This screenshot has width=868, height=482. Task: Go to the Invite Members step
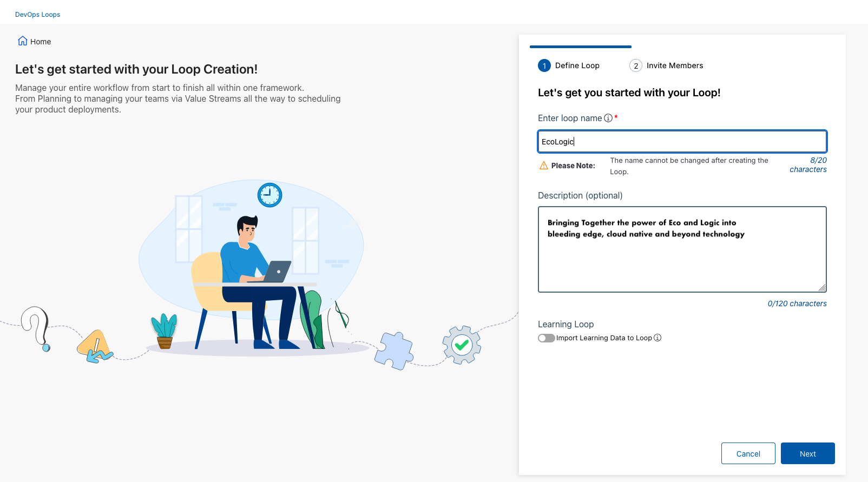(674, 65)
